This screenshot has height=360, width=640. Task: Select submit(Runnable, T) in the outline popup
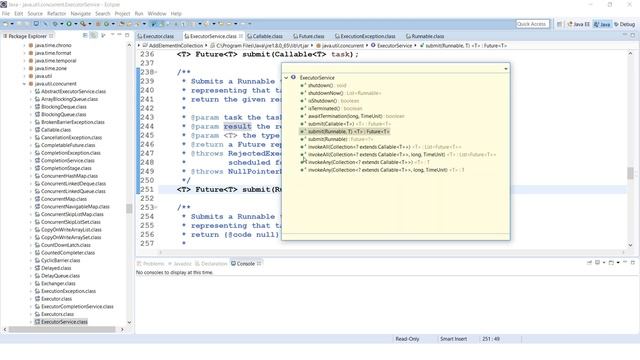[x=345, y=131]
